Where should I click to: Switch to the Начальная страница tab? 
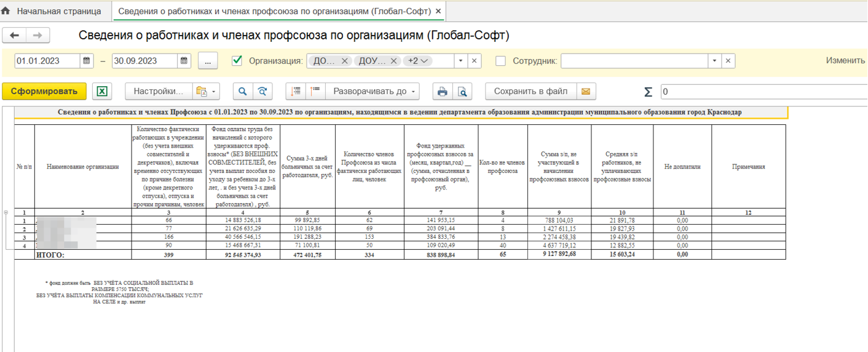[52, 11]
